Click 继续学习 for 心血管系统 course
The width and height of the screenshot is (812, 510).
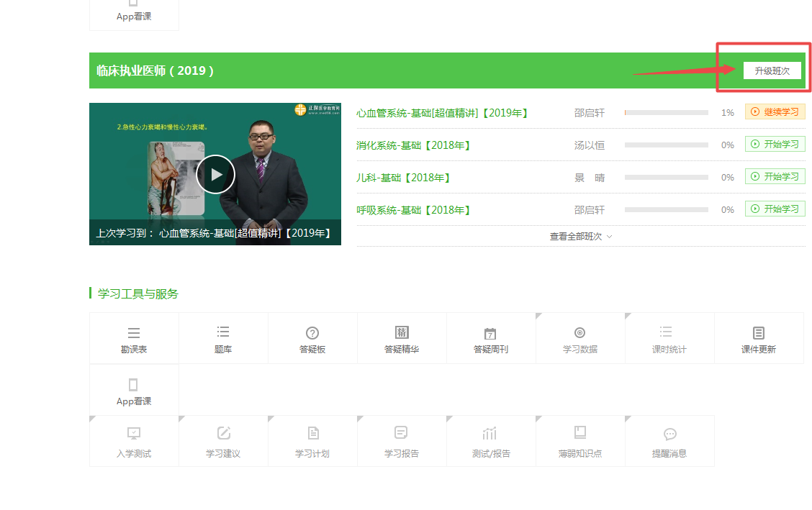pyautogui.click(x=775, y=112)
